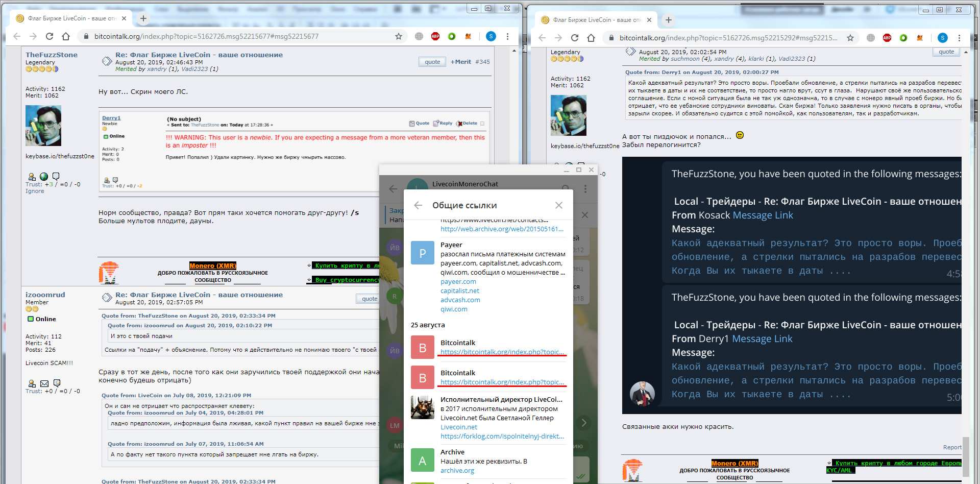This screenshot has width=980, height=484.
Task: Reload page in right Chrome window
Action: coord(575,38)
